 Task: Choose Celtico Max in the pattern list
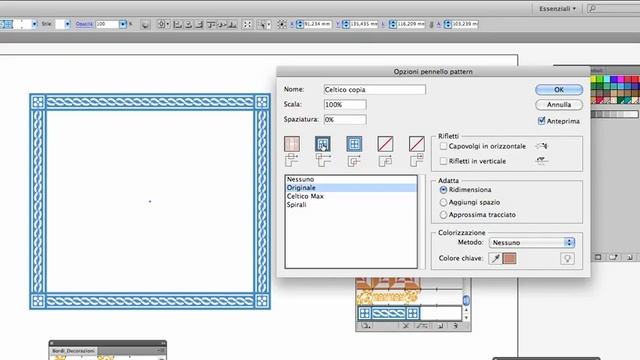[x=351, y=196]
